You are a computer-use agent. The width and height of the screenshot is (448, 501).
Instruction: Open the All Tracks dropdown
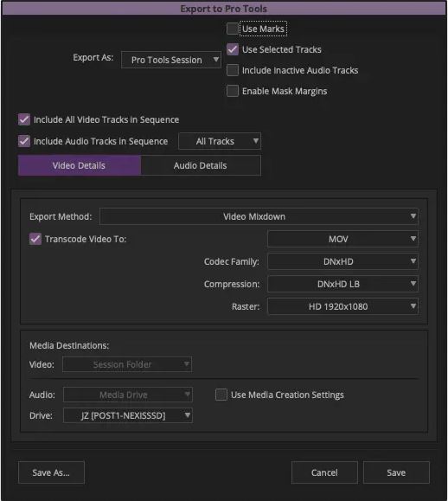pos(220,141)
